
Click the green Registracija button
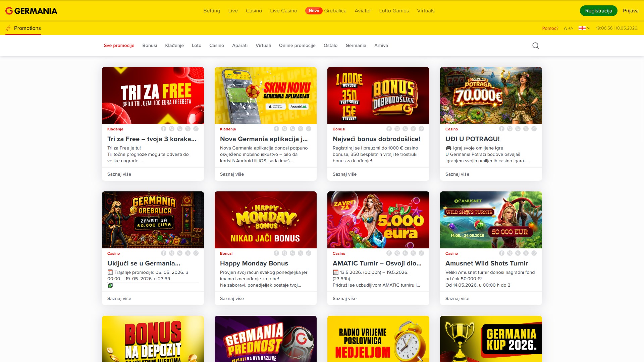(x=599, y=11)
